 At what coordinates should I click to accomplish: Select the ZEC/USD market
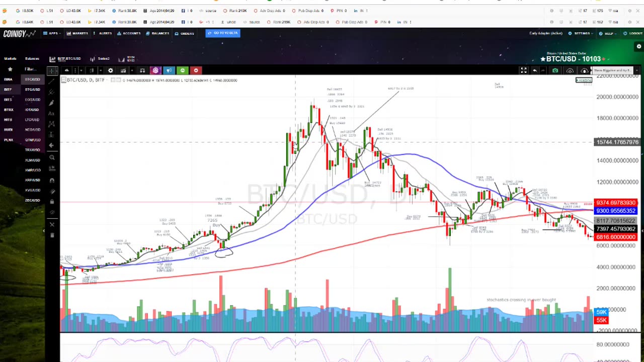click(33, 200)
